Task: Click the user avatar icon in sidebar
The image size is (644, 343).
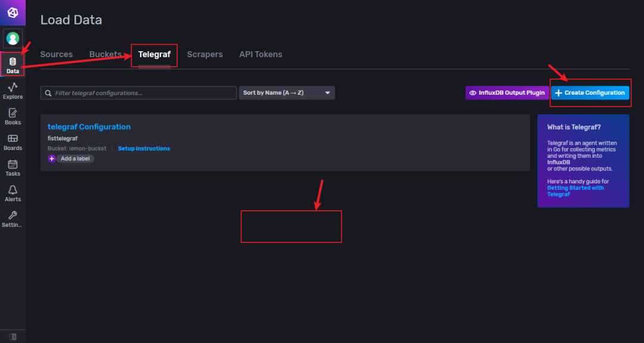Action: click(13, 38)
